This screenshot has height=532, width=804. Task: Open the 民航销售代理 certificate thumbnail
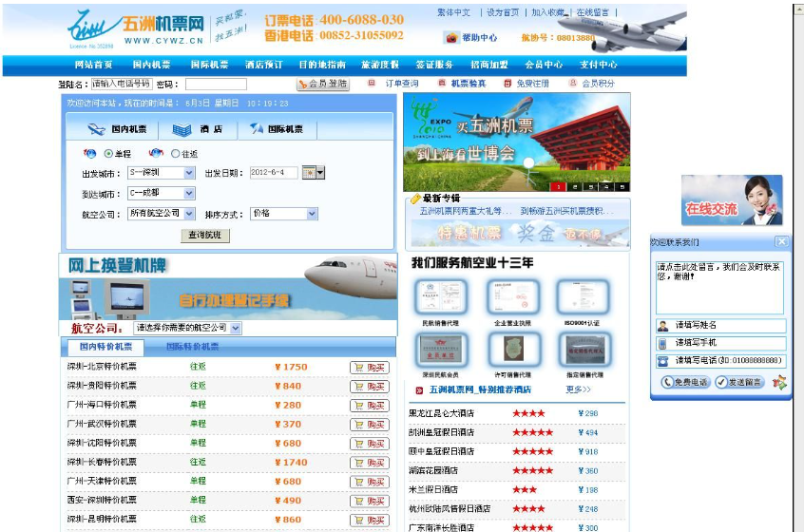point(440,296)
